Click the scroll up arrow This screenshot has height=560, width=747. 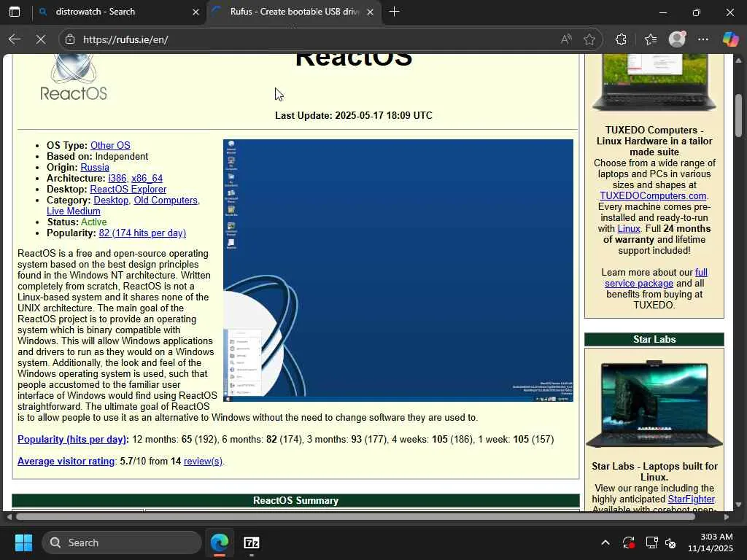(738, 61)
